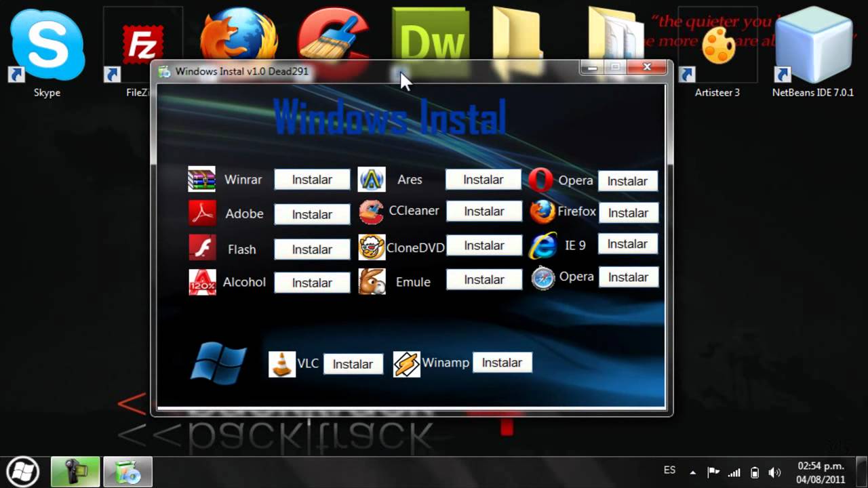The image size is (868, 488).
Task: Click the Flash player icon
Action: (202, 247)
